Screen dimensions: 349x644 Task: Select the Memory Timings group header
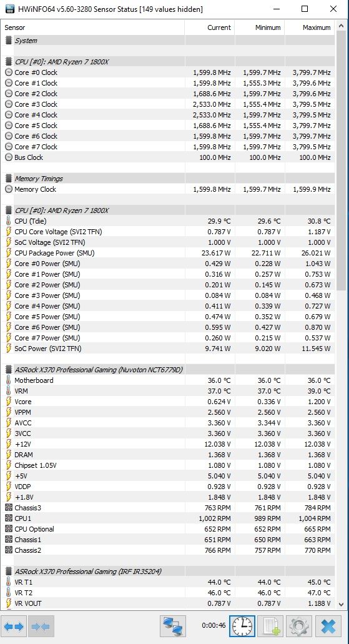167,178
